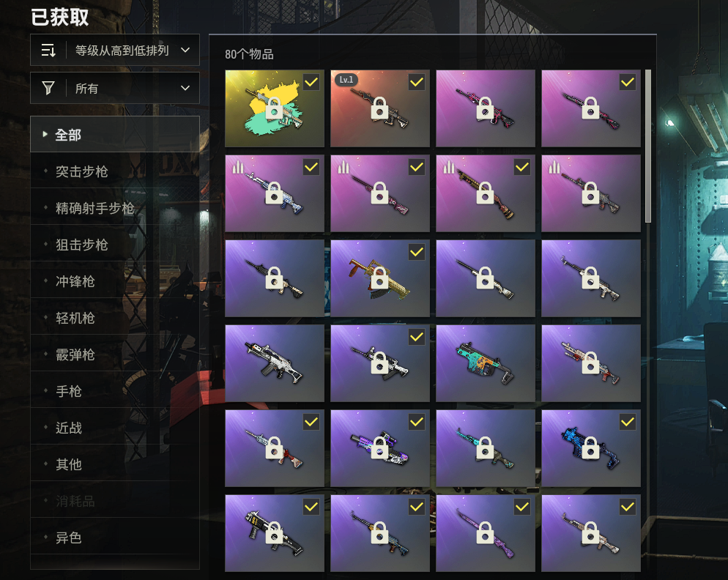This screenshot has height=580, width=728.
Task: Select the teal and orange Vector SMG skin
Action: (485, 363)
